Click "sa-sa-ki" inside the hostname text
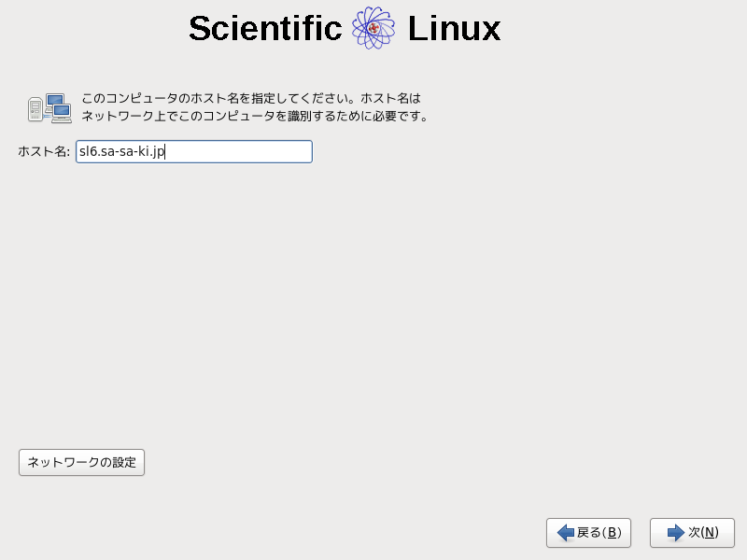Viewport: 747px width, 560px height. [124, 151]
